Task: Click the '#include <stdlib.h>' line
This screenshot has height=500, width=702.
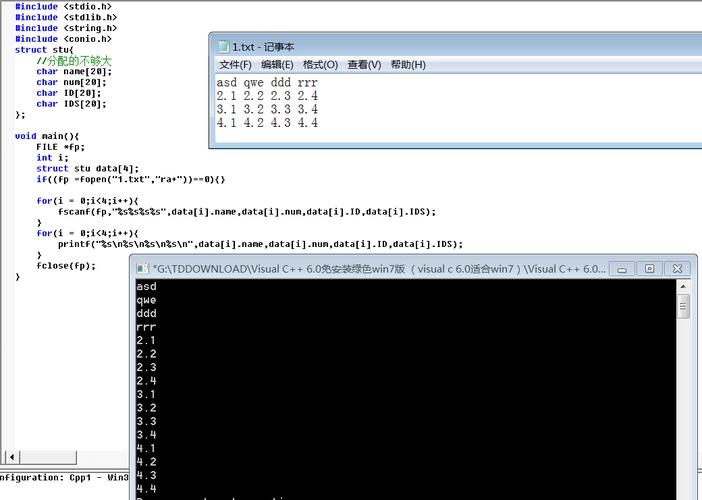Action: 66,17
